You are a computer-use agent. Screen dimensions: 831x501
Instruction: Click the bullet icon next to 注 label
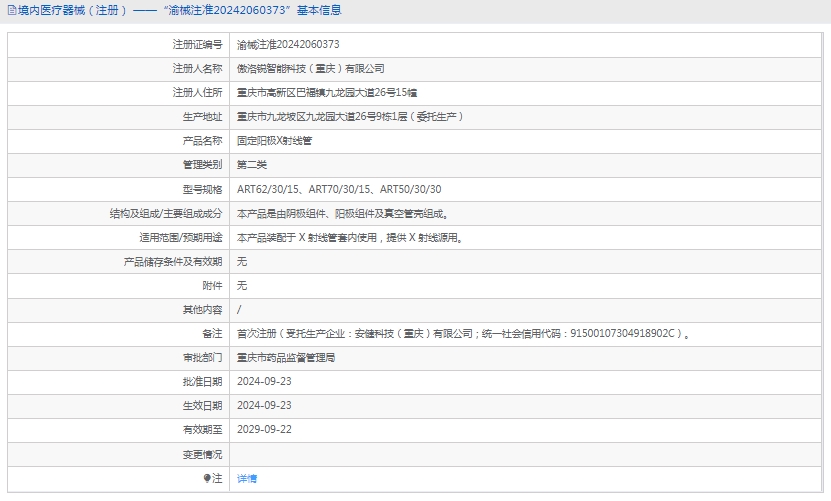[x=207, y=479]
